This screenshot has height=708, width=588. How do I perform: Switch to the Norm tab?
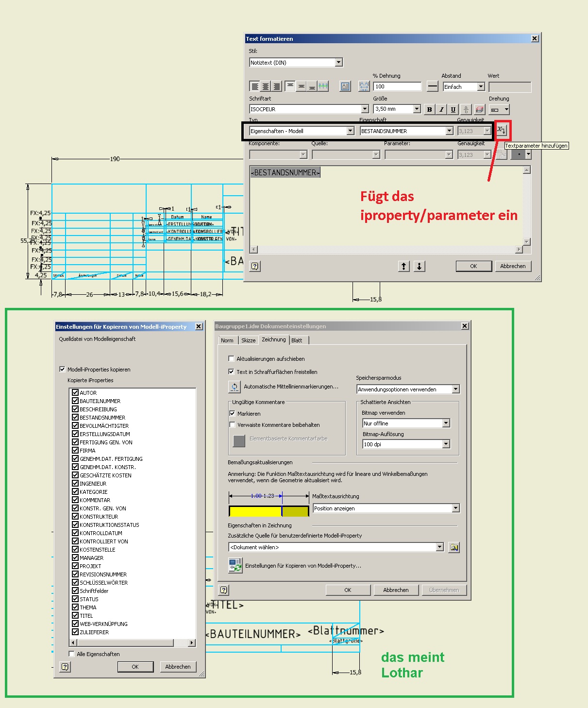[x=227, y=340]
